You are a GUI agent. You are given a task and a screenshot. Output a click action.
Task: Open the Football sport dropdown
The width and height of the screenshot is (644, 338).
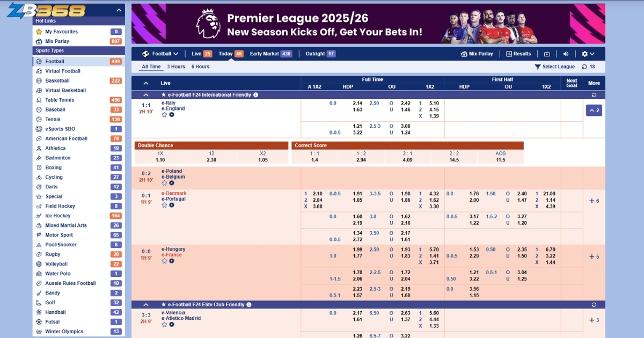[160, 54]
